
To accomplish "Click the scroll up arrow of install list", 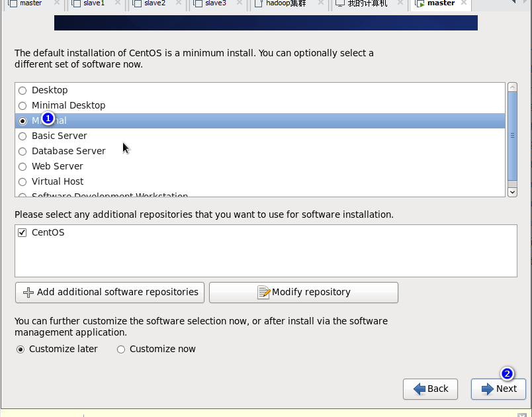I will (512, 87).
